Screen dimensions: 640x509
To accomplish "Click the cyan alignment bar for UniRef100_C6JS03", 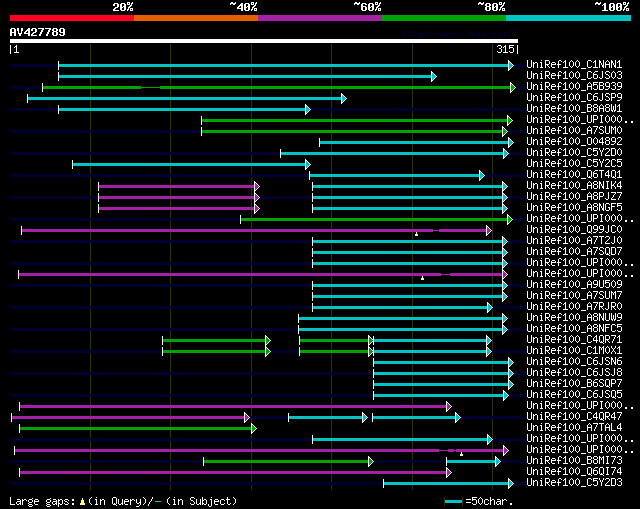I will pos(247,76).
